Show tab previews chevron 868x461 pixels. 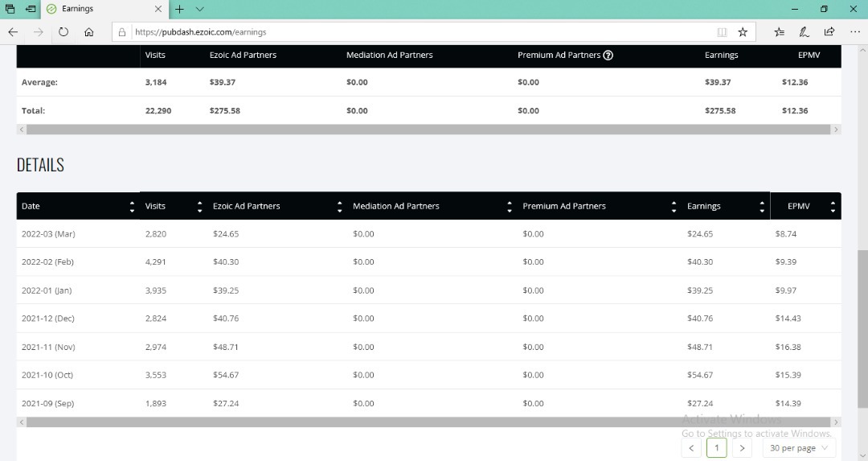click(200, 9)
